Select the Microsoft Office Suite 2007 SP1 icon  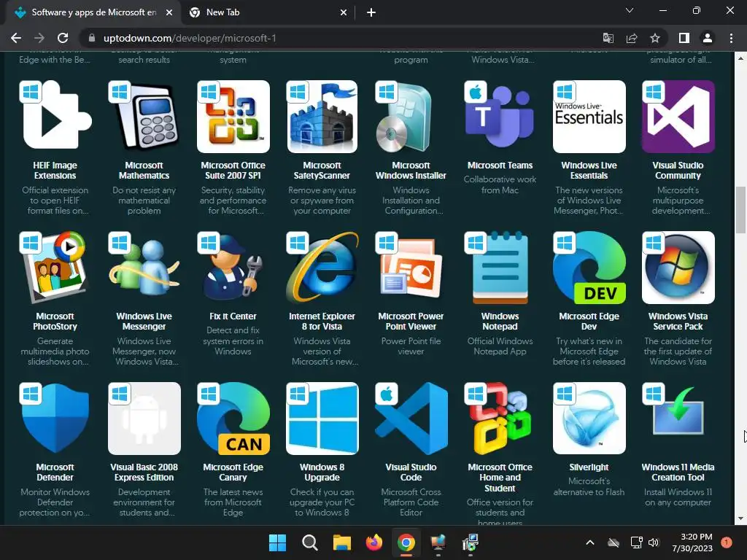(x=233, y=117)
